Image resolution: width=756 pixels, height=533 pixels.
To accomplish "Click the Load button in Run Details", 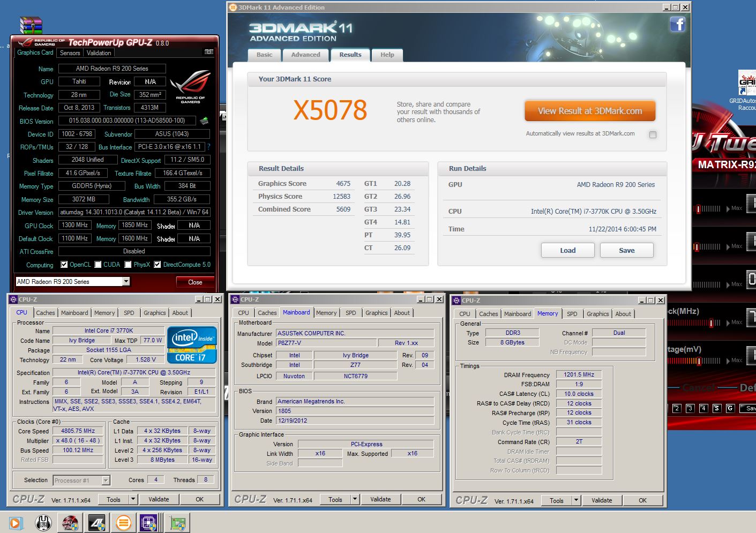I will point(568,250).
